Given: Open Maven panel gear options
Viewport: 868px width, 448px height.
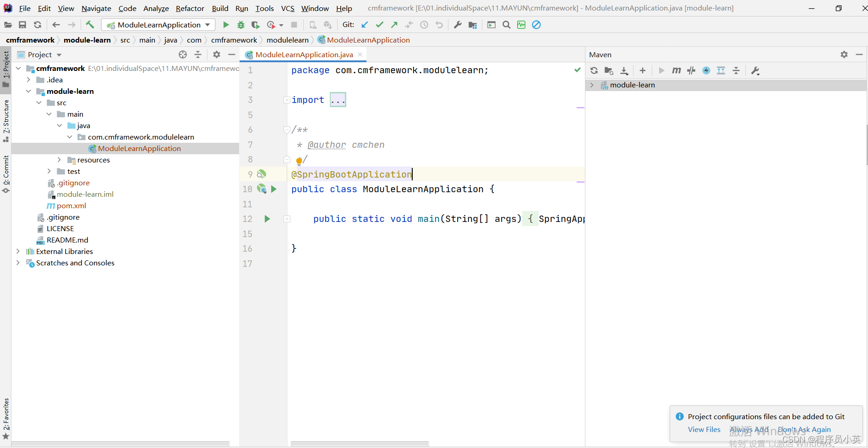Looking at the screenshot, I should (844, 54).
